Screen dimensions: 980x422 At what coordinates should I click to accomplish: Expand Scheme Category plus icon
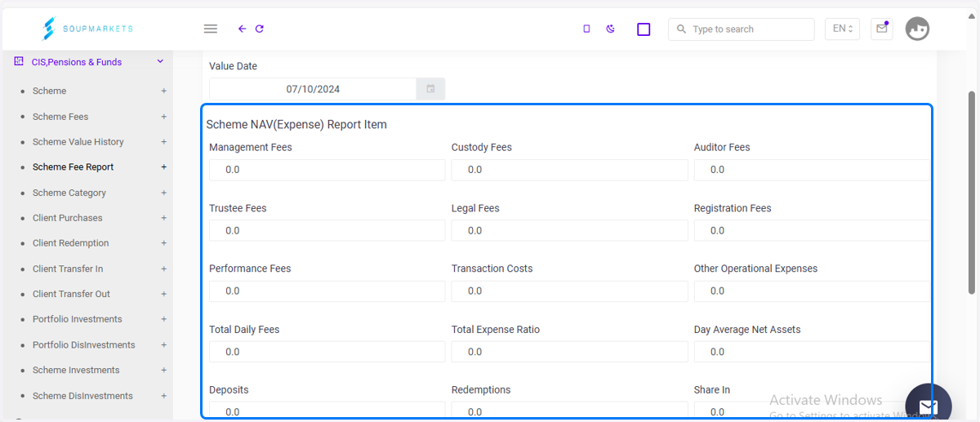[163, 193]
